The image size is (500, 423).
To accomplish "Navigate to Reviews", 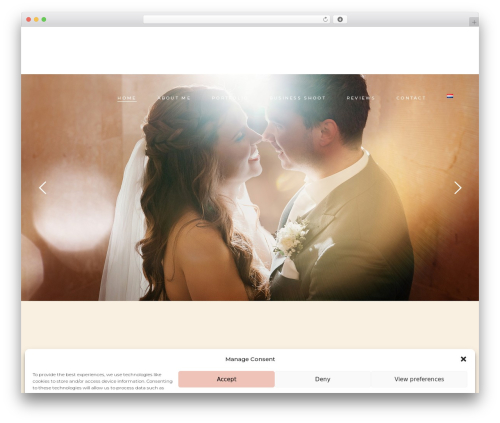I will tap(361, 98).
